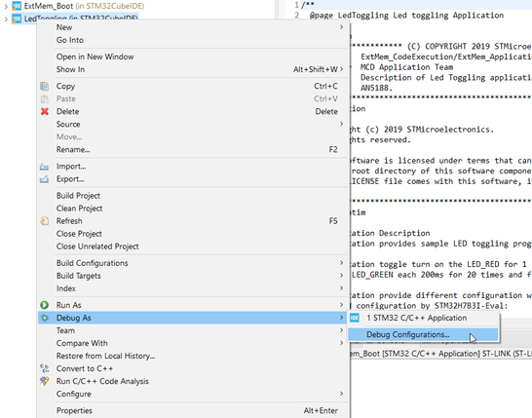Choose Refresh from the menu
Image resolution: width=532 pixels, height=418 pixels.
coord(193,221)
